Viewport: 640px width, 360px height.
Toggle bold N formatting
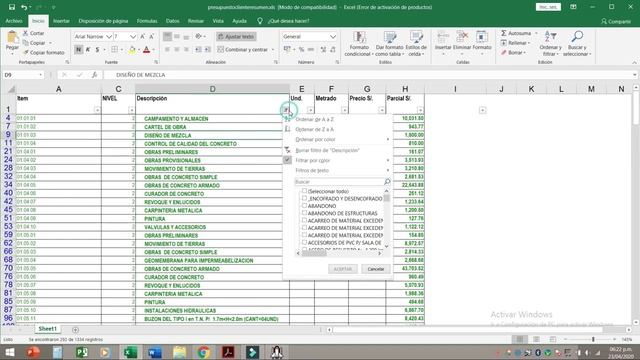click(78, 50)
